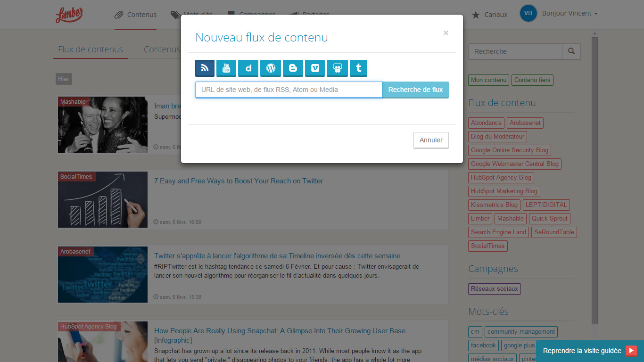This screenshot has width=644, height=362.
Task: Click the Hier date label
Action: pyautogui.click(x=64, y=79)
